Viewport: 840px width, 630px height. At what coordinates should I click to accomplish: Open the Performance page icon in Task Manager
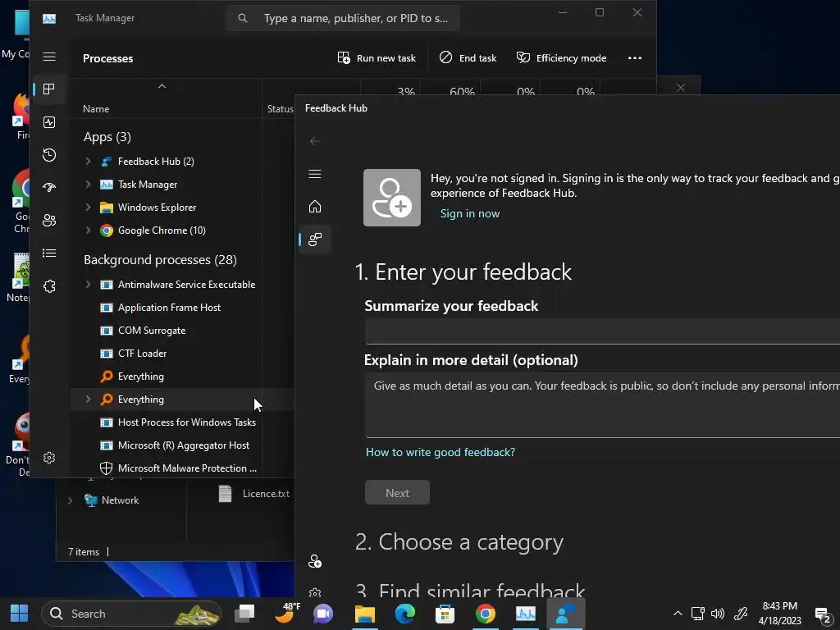49,122
